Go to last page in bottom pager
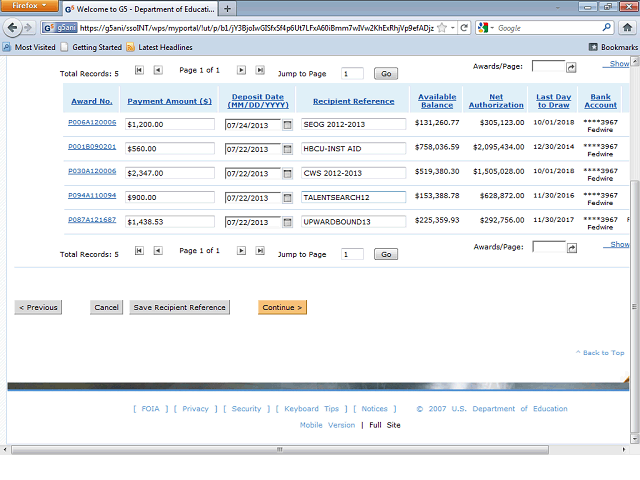The image size is (640, 480). point(260,251)
